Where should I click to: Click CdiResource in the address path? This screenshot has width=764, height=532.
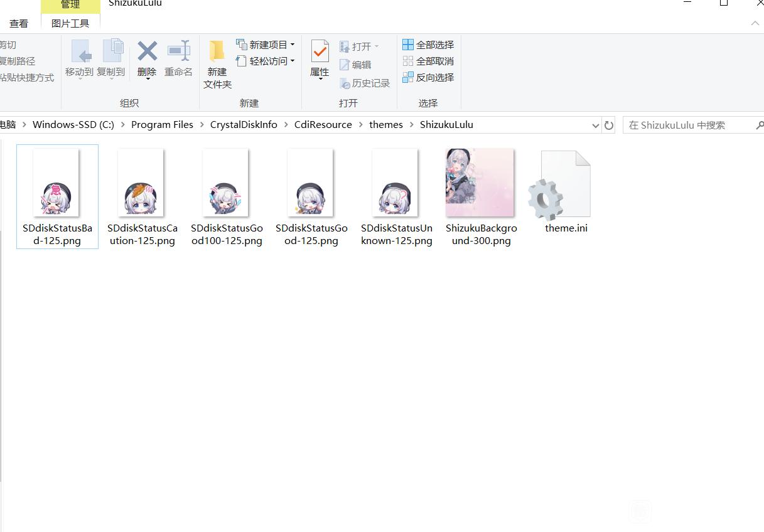pyautogui.click(x=323, y=124)
